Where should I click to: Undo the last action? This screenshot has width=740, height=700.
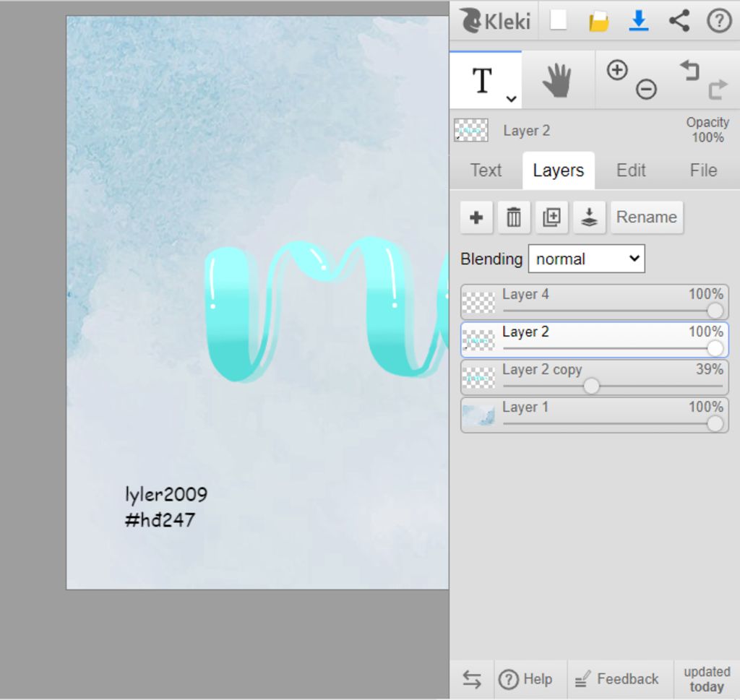[x=690, y=70]
